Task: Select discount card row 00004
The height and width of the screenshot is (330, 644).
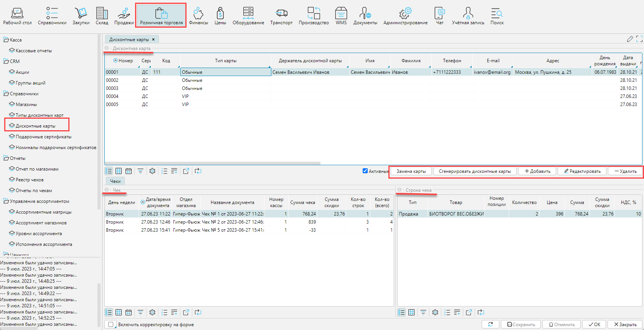Action: pos(112,96)
